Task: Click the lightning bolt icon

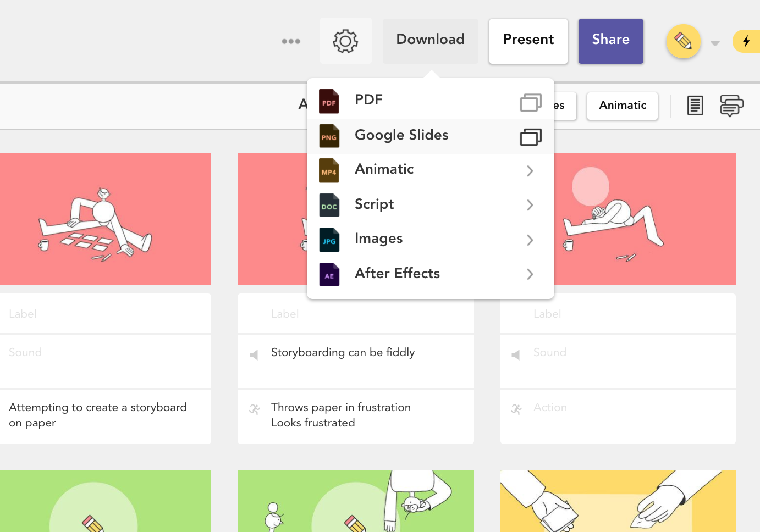Action: pos(746,41)
